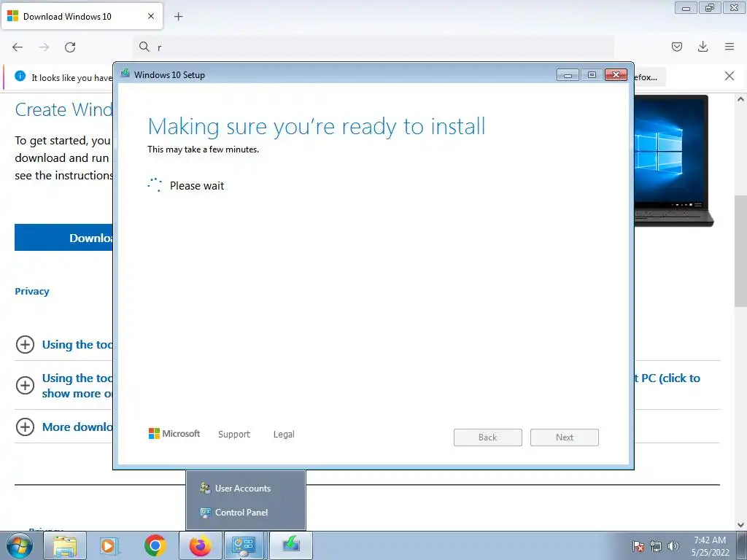This screenshot has height=560, width=747.
Task: Click the Next button in Setup
Action: click(565, 437)
